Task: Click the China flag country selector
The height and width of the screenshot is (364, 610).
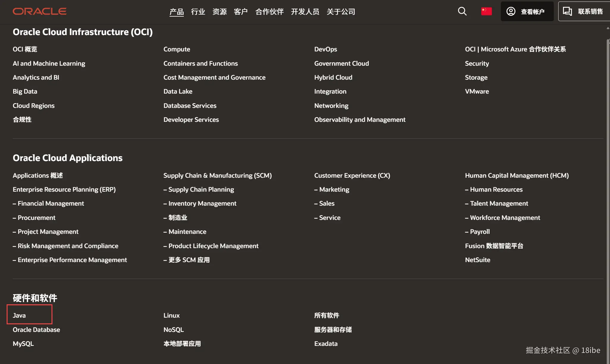Action: (486, 11)
